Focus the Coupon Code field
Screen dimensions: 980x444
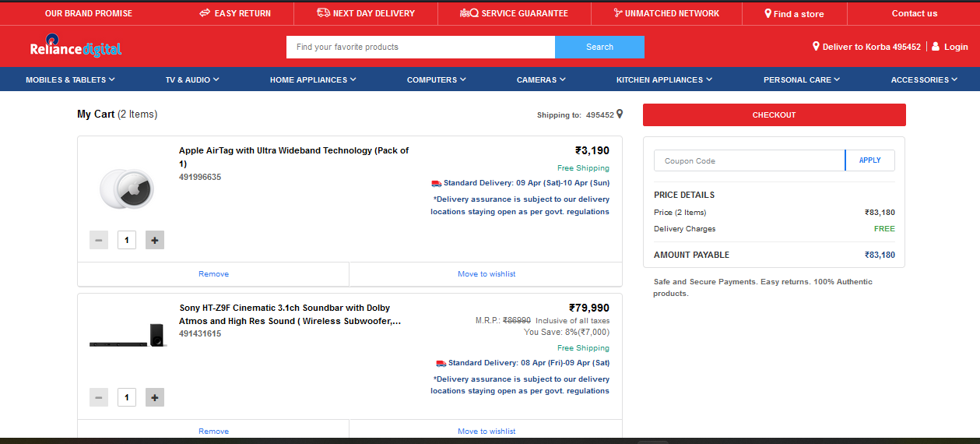coord(750,160)
